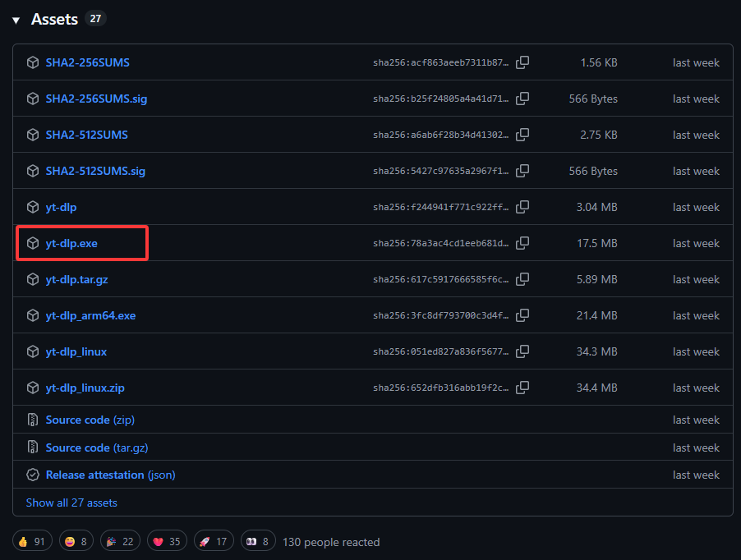This screenshot has height=560, width=741.
Task: Click the zip file icon beside Source code (zip)
Action: (33, 420)
